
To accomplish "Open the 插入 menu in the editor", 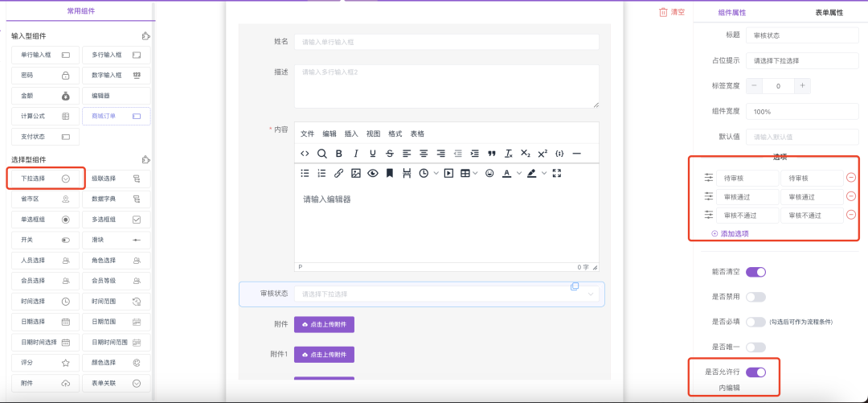I will click(351, 134).
